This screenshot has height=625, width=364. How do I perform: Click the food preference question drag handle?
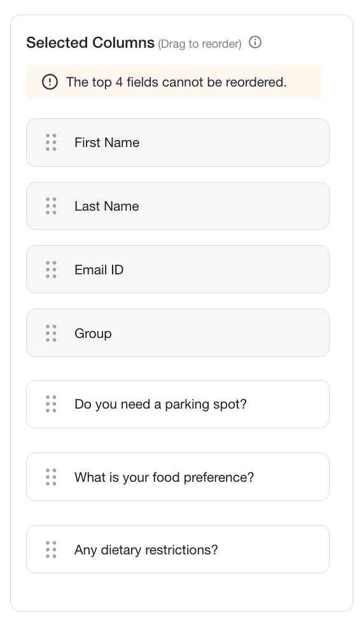[x=51, y=477]
